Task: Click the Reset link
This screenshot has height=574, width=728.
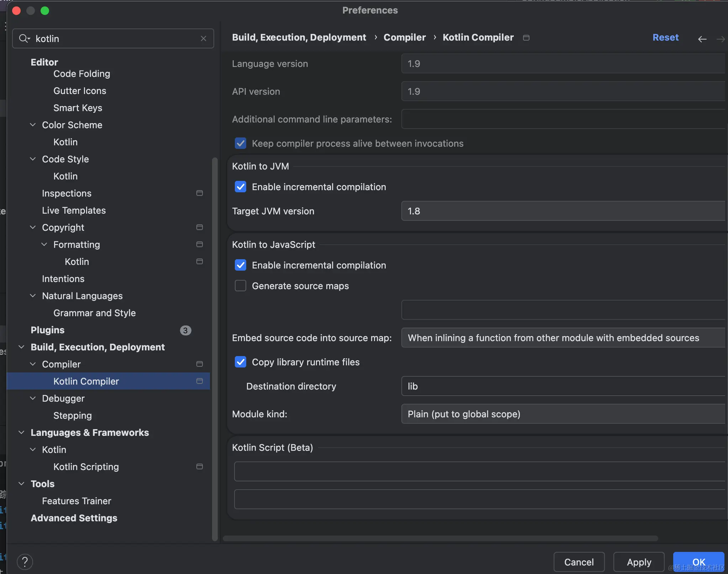Action: point(665,37)
